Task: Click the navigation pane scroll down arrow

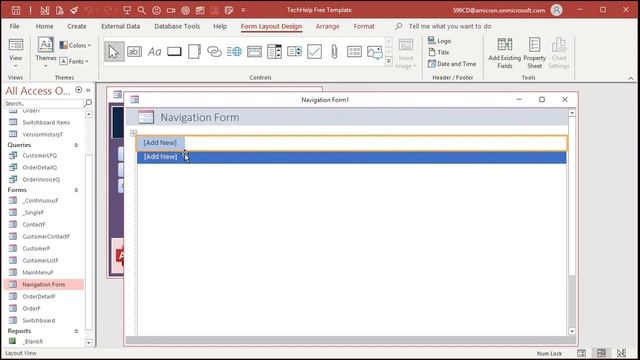Action: 89,342
